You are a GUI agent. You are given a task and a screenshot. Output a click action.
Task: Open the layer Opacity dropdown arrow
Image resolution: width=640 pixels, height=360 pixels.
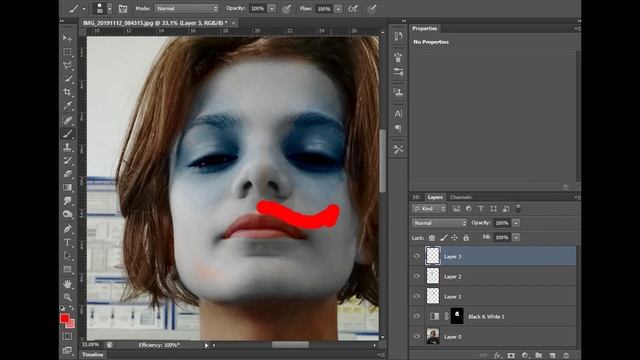point(516,223)
